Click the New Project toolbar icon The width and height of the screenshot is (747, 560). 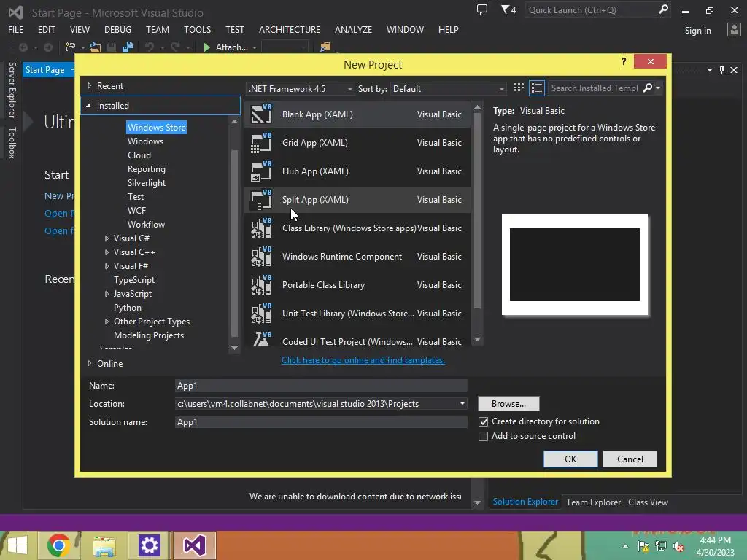click(x=71, y=47)
